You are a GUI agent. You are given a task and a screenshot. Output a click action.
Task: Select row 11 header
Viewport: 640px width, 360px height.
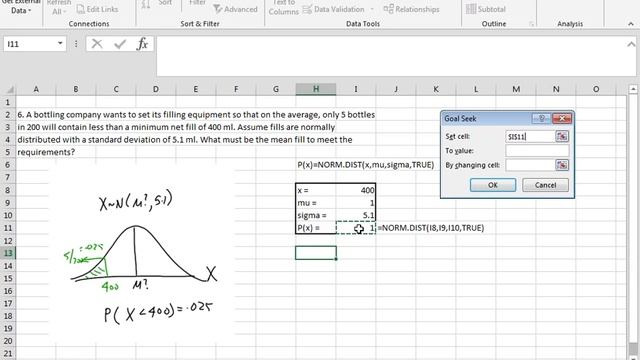8,228
